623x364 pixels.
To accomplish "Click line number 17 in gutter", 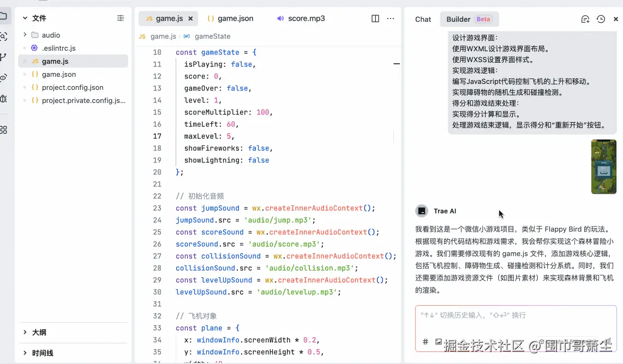I will click(x=157, y=136).
